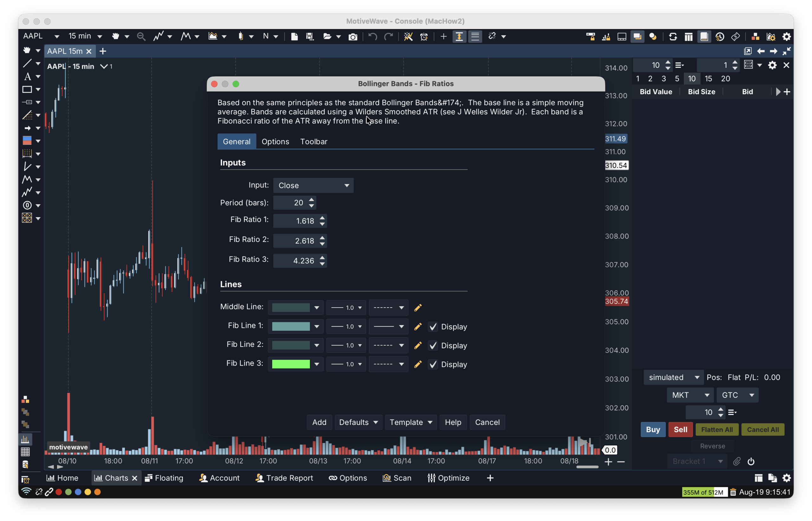The width and height of the screenshot is (812, 521).
Task: Select the Elliott wave M-shaped tool
Action: click(x=27, y=179)
